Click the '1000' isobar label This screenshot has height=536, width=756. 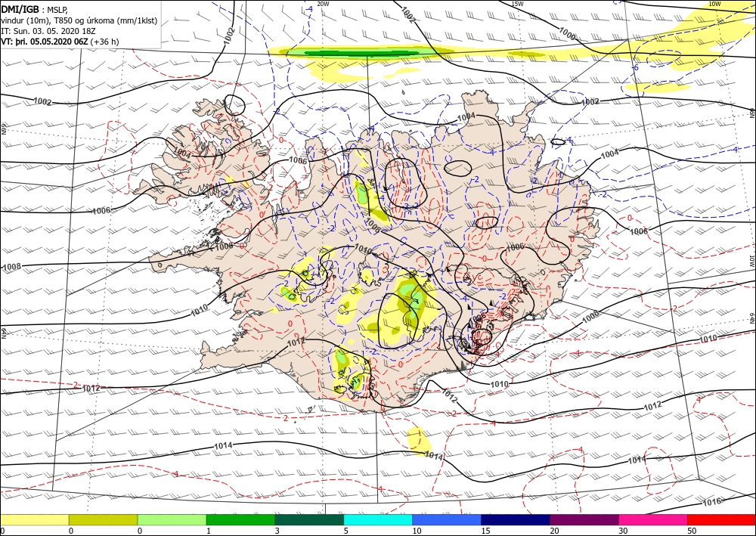(567, 33)
